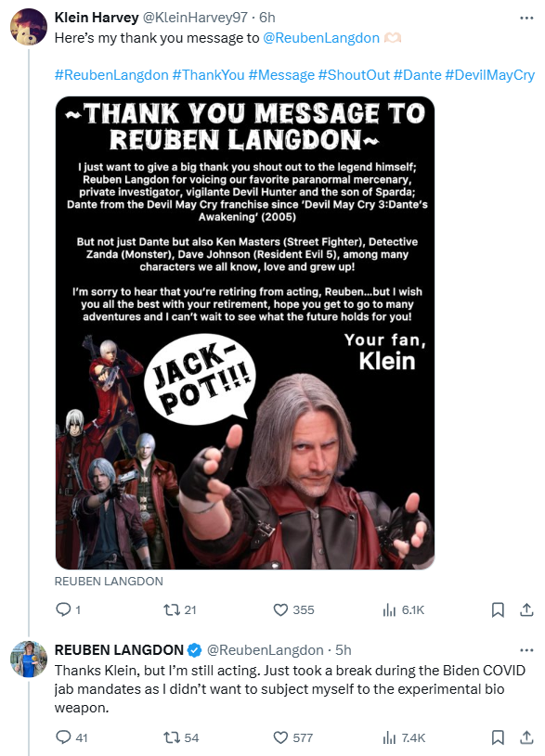Share Reuben Langdon's reply tweet
Screen dimensions: 545x756
point(526,737)
